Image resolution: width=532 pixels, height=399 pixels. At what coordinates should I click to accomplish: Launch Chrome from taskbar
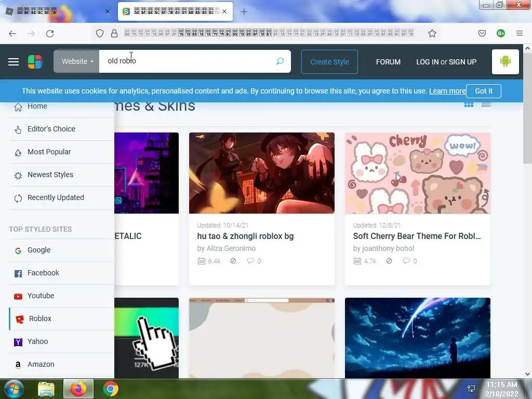[x=111, y=389]
